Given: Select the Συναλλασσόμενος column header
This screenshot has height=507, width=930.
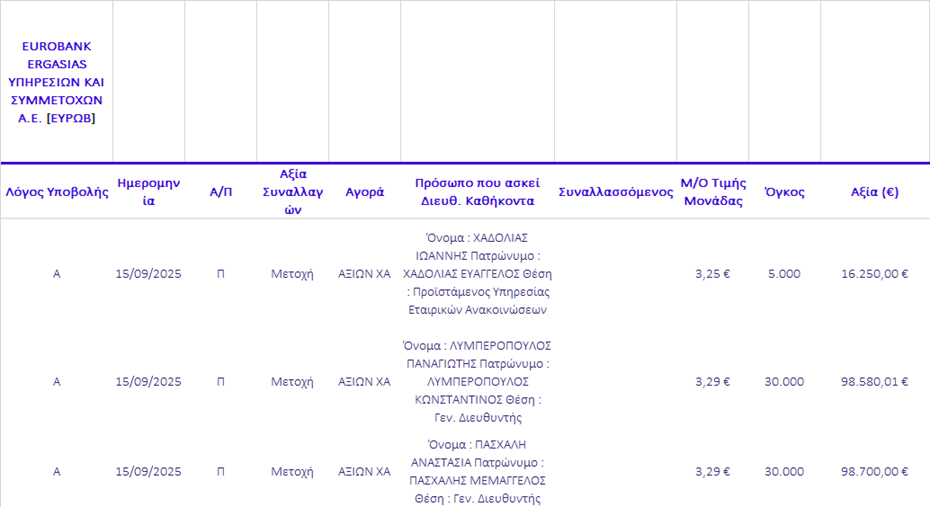Looking at the screenshot, I should (616, 192).
